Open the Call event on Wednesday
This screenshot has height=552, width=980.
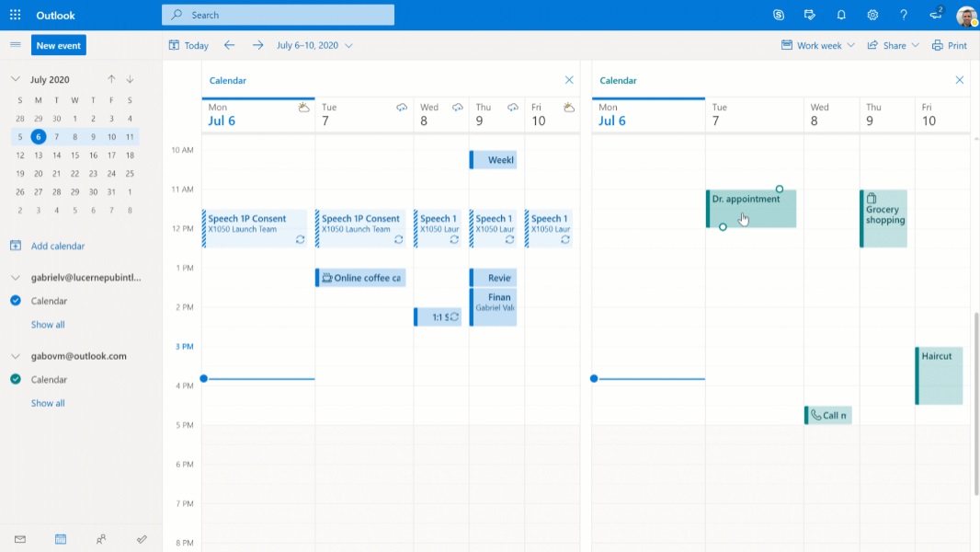828,415
